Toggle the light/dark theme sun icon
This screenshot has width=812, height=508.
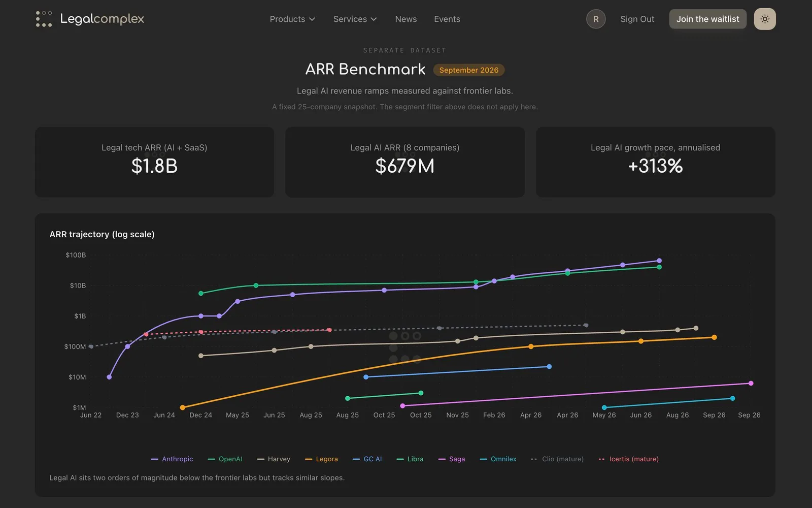[765, 19]
